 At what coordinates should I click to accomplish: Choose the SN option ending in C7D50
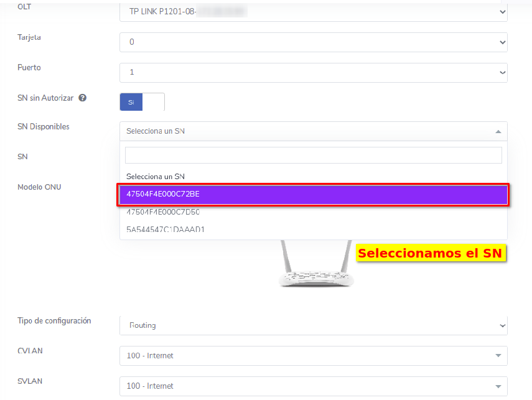[163, 212]
